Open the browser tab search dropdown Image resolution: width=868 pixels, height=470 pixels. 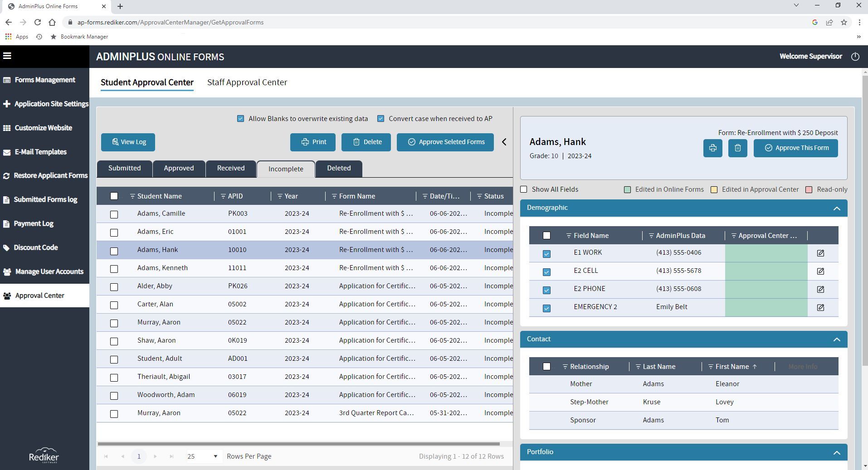point(796,5)
